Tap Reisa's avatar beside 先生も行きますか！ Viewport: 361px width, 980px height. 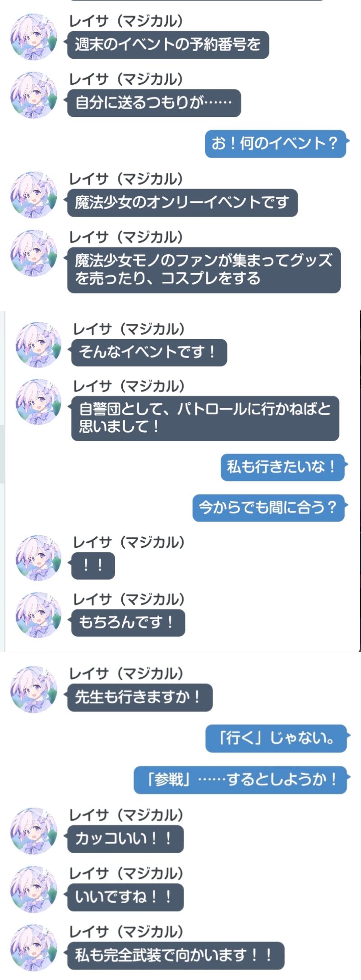tap(34, 690)
